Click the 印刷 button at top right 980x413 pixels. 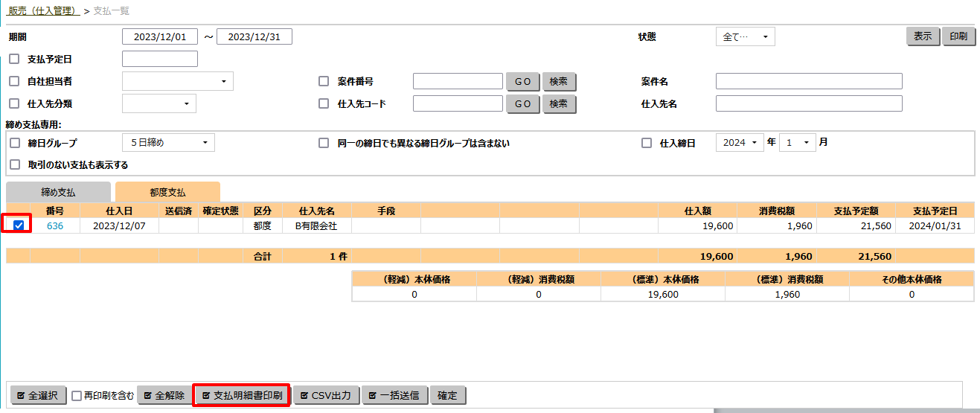pos(958,36)
